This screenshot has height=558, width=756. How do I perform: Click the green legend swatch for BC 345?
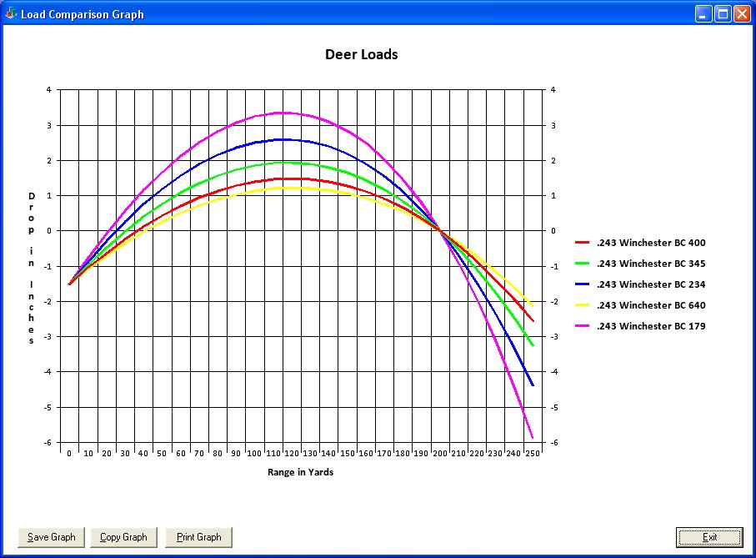(x=582, y=264)
